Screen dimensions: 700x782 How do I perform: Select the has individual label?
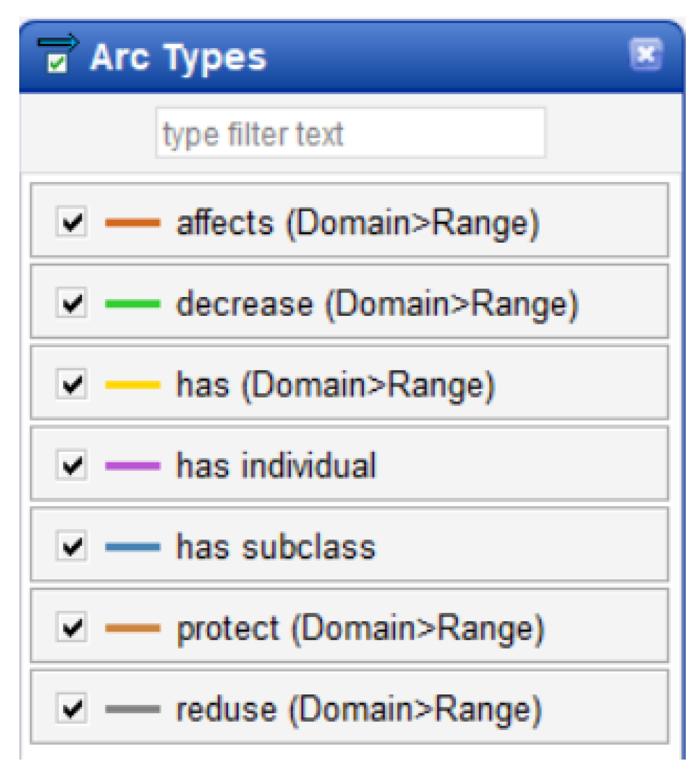click(x=276, y=465)
